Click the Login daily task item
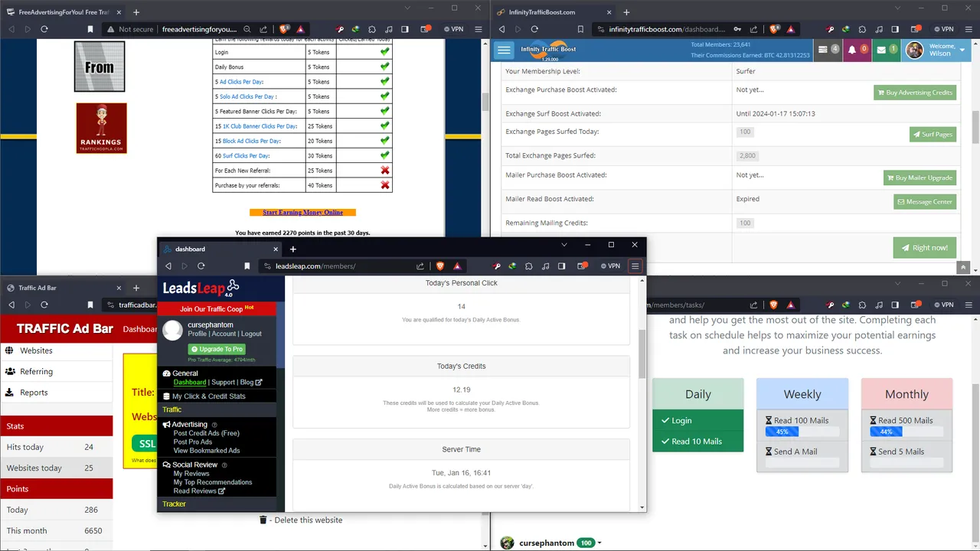Viewport: 980px width, 551px height. coord(697,420)
